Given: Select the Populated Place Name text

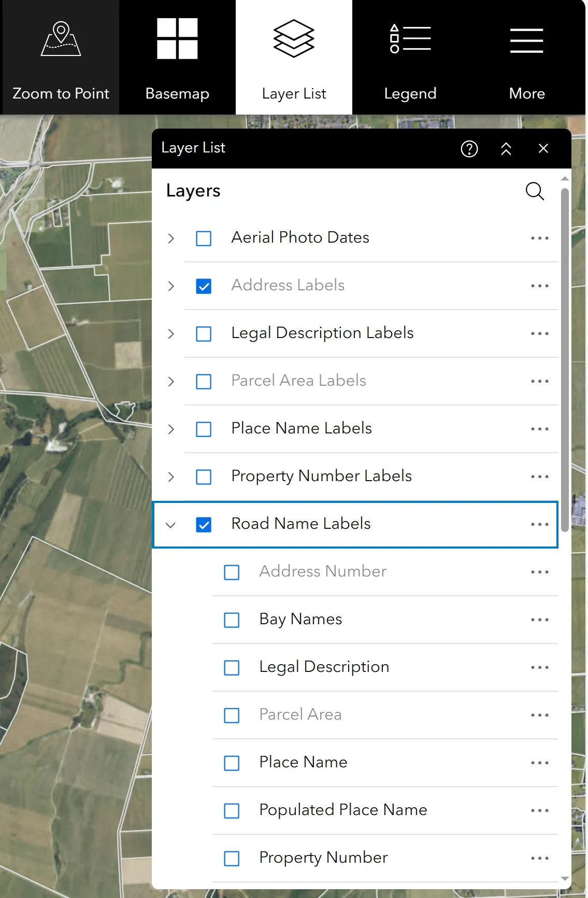Looking at the screenshot, I should (x=343, y=810).
